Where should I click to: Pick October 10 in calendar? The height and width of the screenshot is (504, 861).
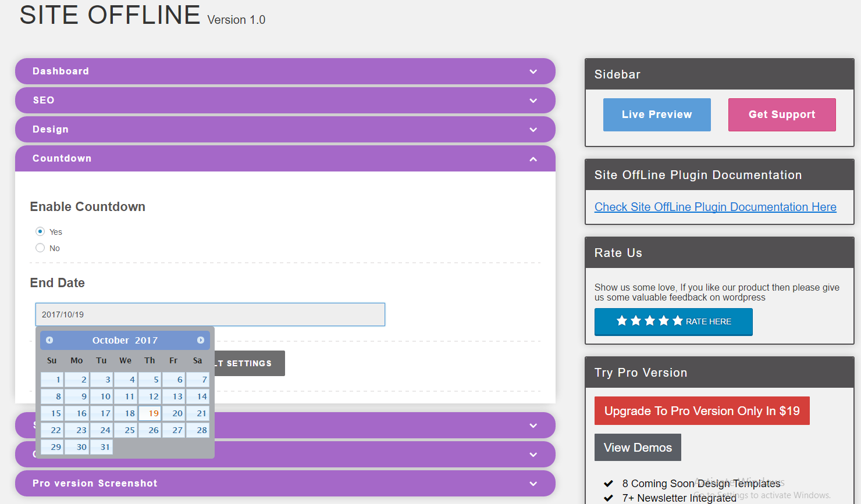pyautogui.click(x=101, y=396)
